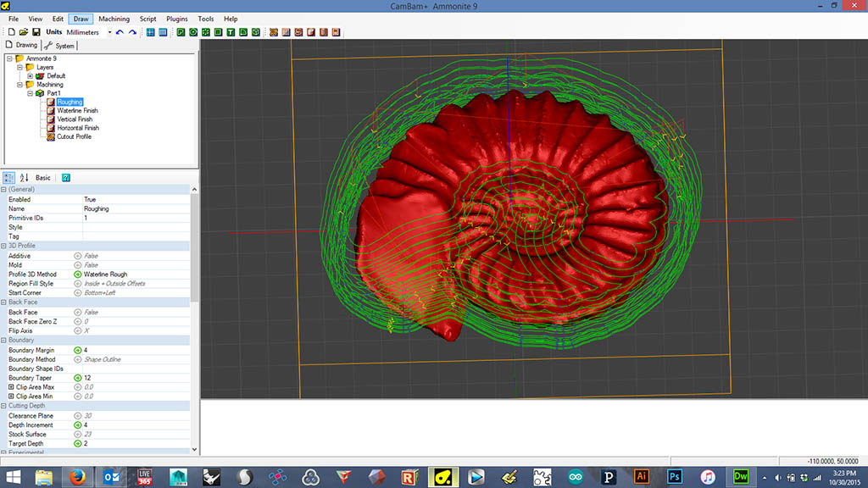Toggle Alphabetical sort in property grid
The height and width of the screenshot is (488, 868).
click(x=24, y=178)
